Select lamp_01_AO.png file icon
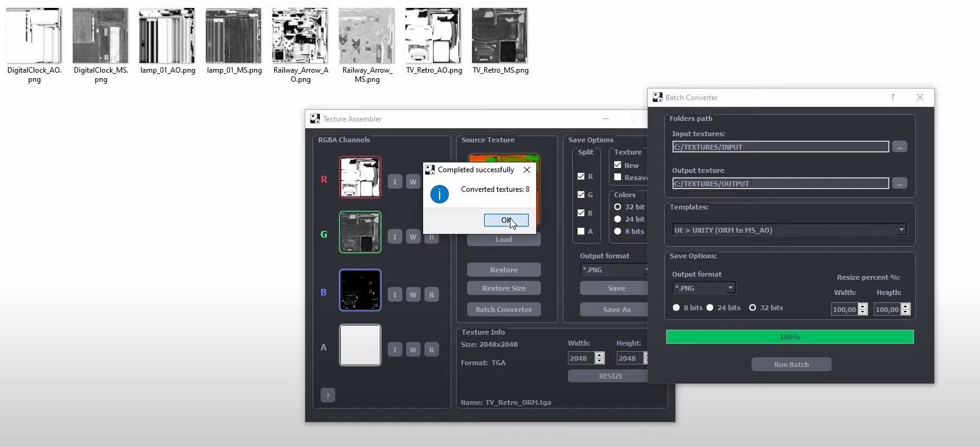The image size is (980, 447). click(167, 35)
